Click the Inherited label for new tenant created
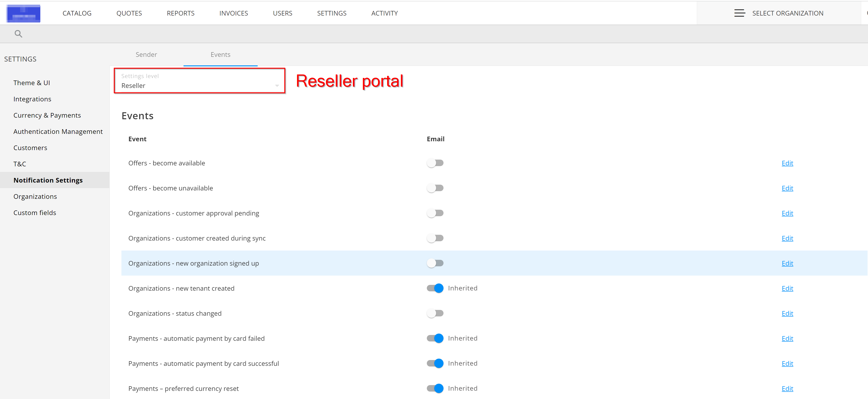 click(x=463, y=288)
